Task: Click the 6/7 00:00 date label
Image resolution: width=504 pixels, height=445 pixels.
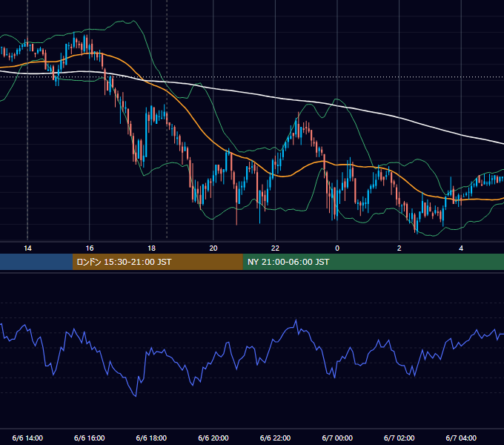Action: (337, 438)
